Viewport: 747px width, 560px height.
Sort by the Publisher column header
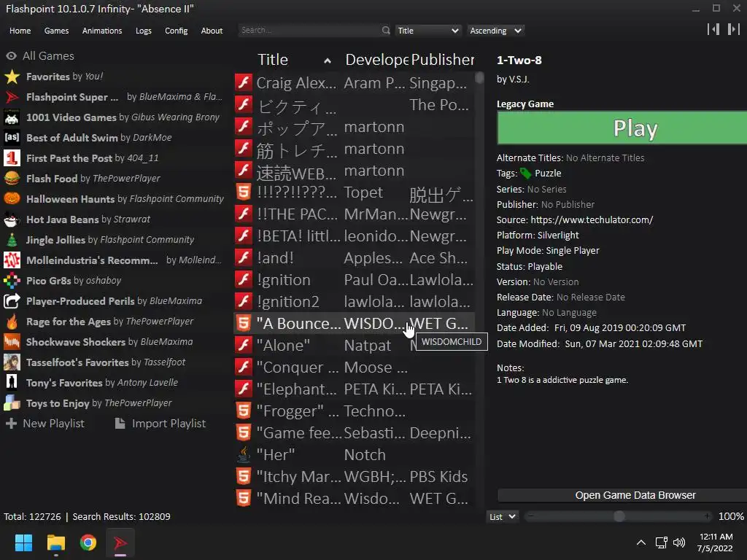point(442,60)
